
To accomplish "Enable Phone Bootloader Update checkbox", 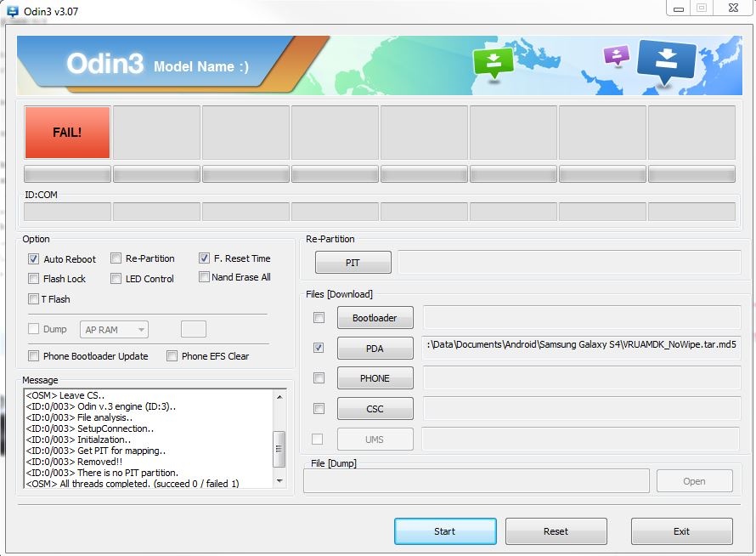I will click(x=33, y=355).
